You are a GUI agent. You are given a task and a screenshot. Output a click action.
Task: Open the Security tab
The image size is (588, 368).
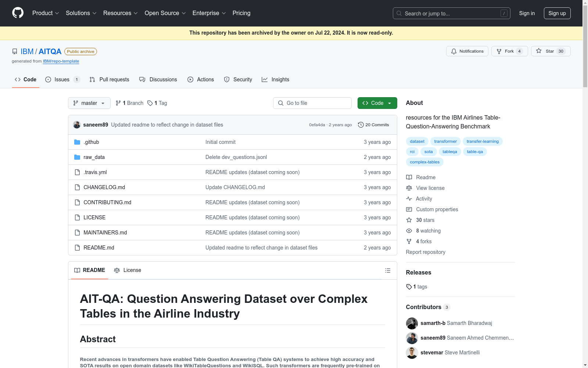click(x=238, y=79)
